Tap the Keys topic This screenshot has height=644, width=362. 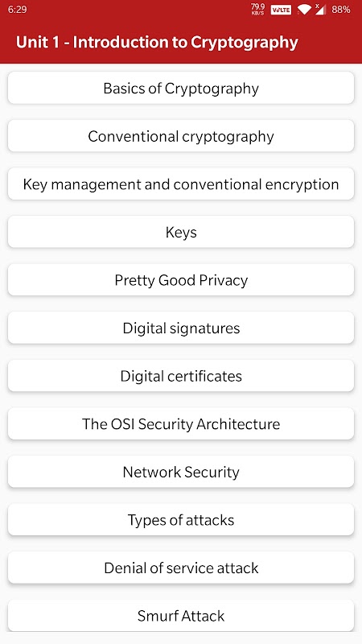tap(181, 232)
